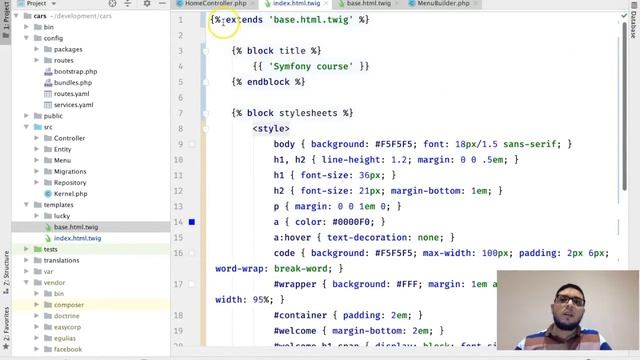640x360 pixels.
Task: Expand the Repository folder arrow
Action: tap(37, 182)
